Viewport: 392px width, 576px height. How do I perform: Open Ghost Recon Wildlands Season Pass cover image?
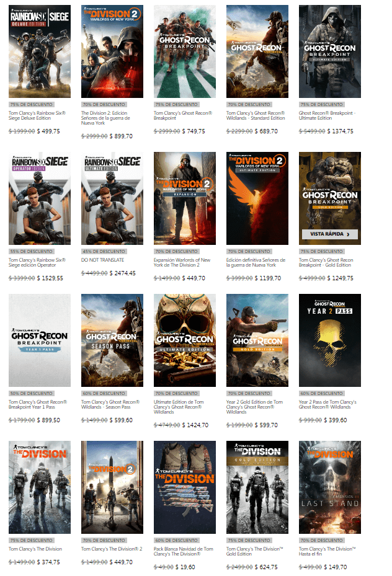click(x=112, y=340)
